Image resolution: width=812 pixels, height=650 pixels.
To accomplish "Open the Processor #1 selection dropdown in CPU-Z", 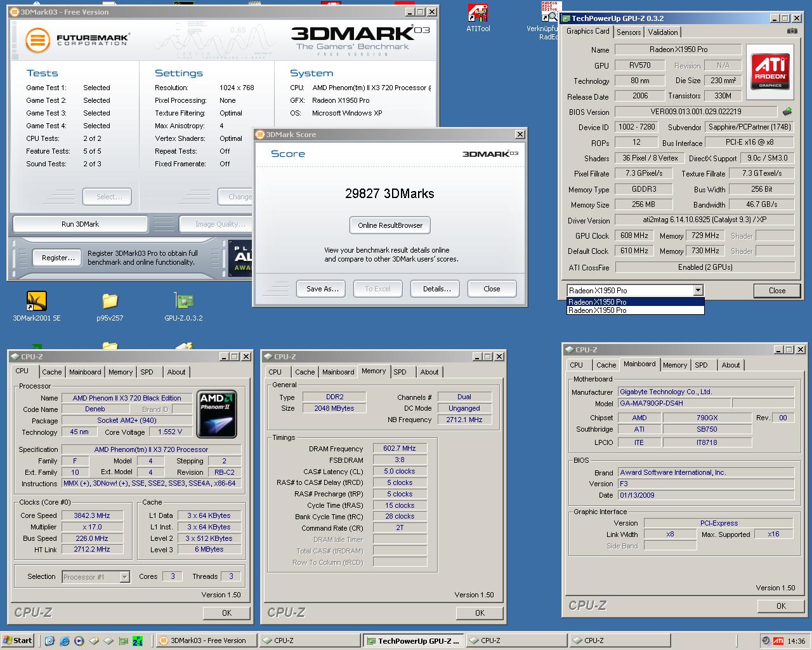I will [x=124, y=576].
